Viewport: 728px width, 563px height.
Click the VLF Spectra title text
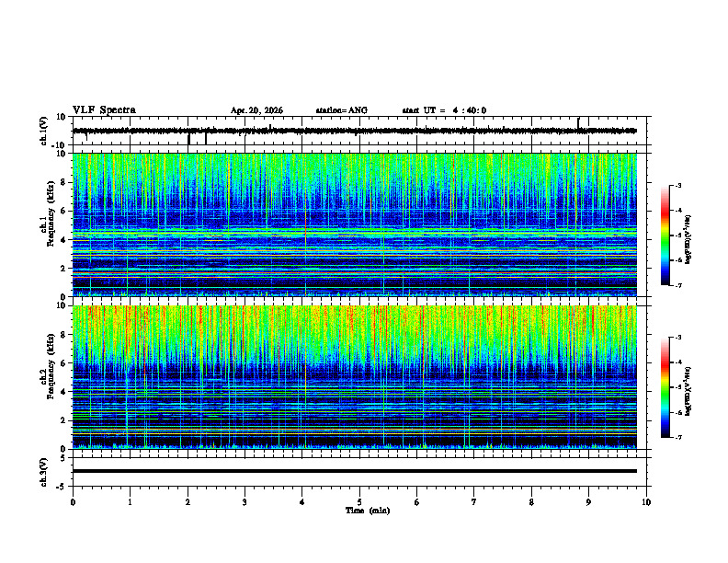pyautogui.click(x=104, y=110)
